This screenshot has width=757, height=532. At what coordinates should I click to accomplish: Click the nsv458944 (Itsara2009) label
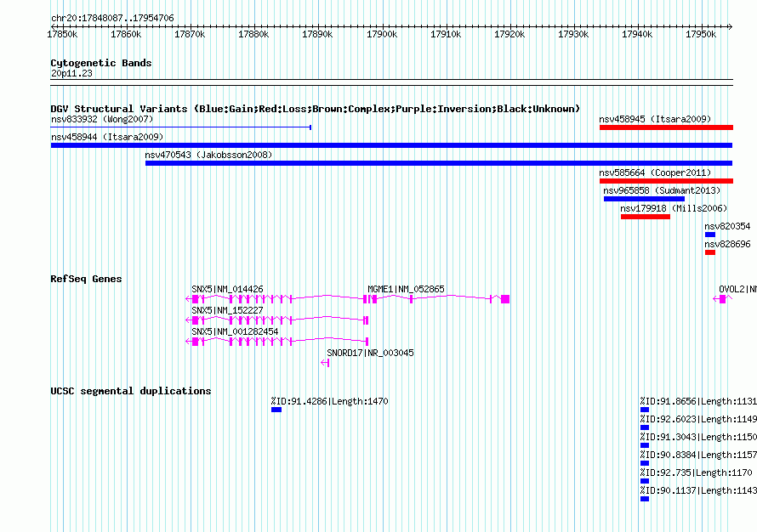(107, 137)
